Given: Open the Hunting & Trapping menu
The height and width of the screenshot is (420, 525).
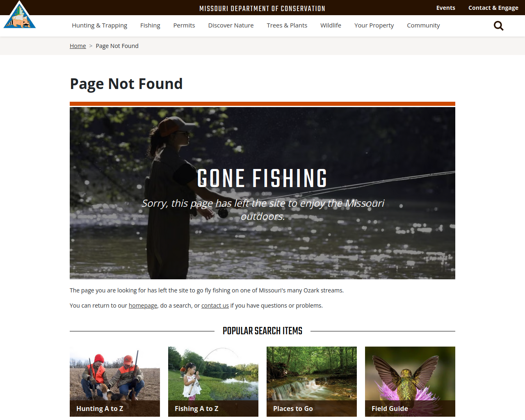Looking at the screenshot, I should pos(100,25).
